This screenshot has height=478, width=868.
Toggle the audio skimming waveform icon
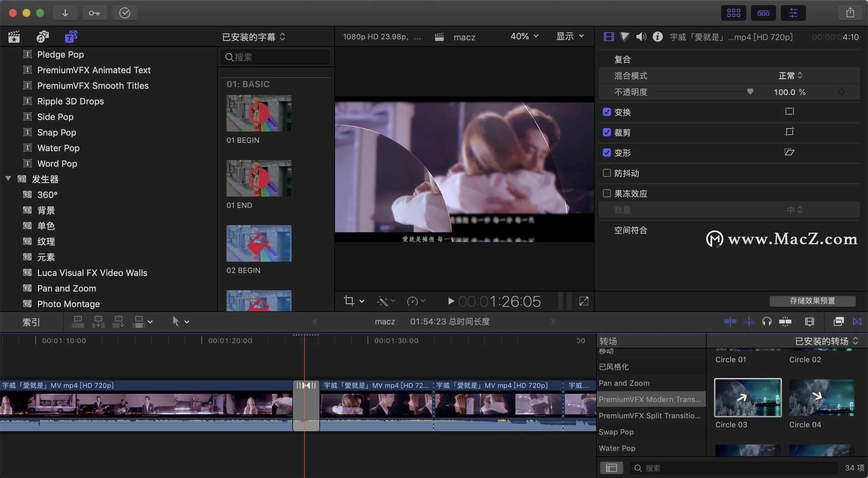click(x=749, y=321)
